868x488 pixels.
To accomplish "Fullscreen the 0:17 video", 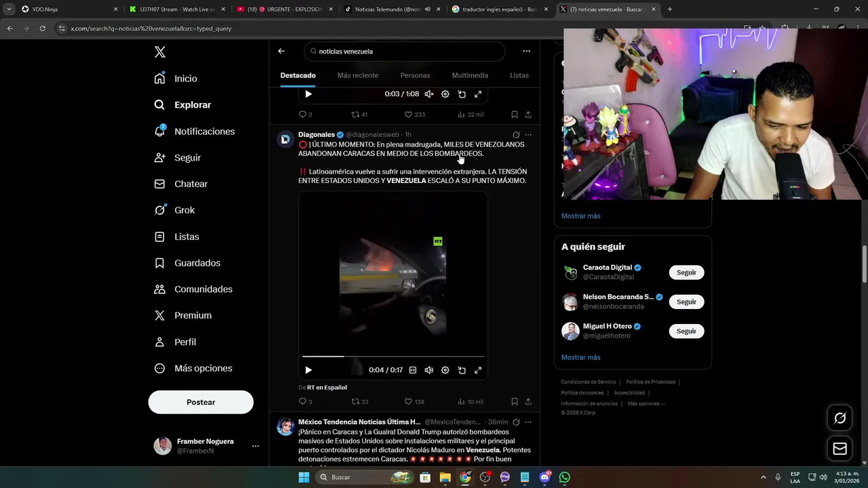I will (x=478, y=370).
